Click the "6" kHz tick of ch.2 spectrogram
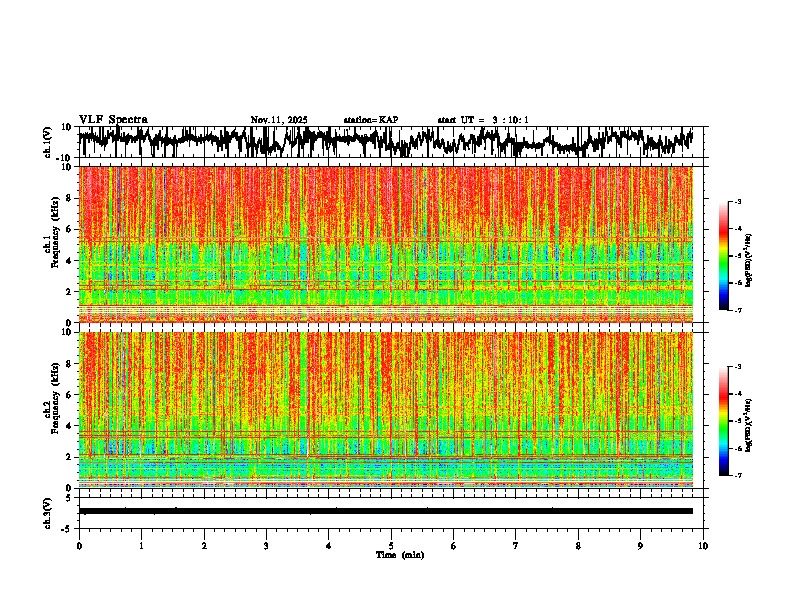The height and width of the screenshot is (612, 792). (70, 395)
